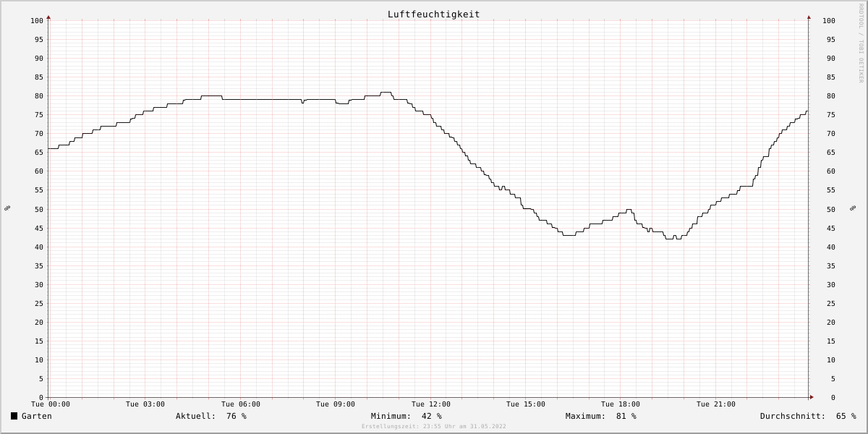
Task: Click the right axis label 25
Action: pos(830,303)
